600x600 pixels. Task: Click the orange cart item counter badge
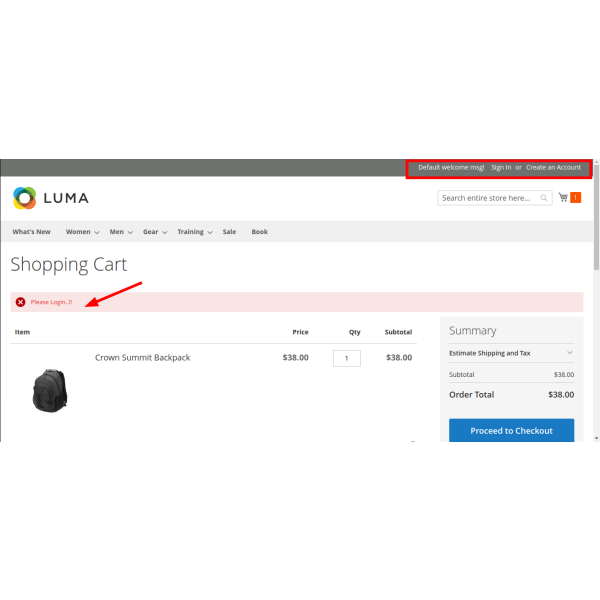point(575,198)
